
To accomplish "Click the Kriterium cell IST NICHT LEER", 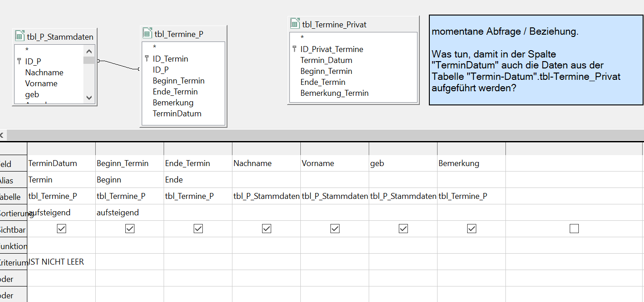I will click(62, 262).
